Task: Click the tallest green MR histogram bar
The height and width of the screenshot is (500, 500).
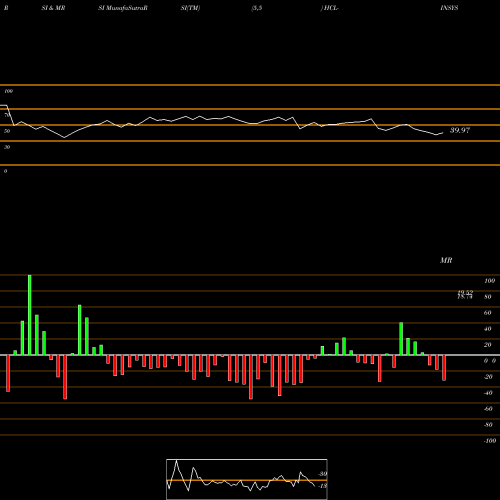Action: pos(30,315)
